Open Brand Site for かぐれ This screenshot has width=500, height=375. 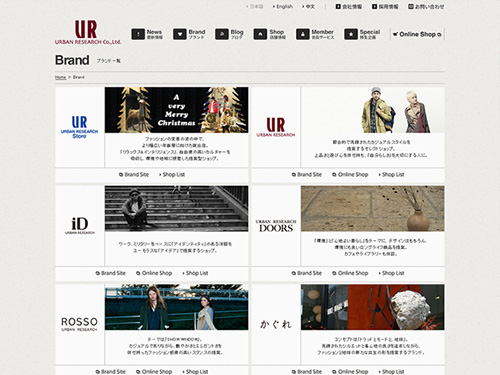[x=307, y=371]
